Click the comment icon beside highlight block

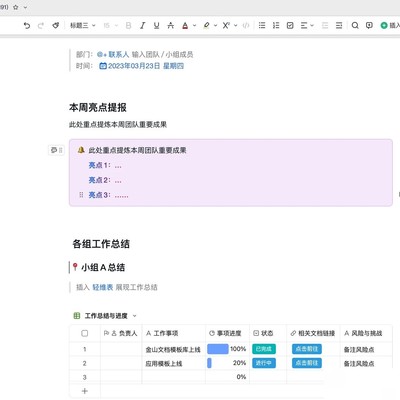(x=53, y=150)
